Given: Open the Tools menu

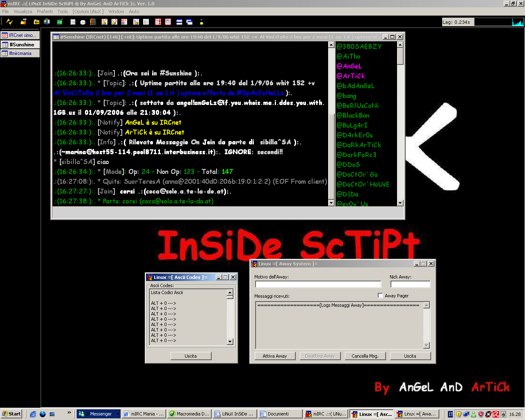Looking at the screenshot, I should coord(62,11).
